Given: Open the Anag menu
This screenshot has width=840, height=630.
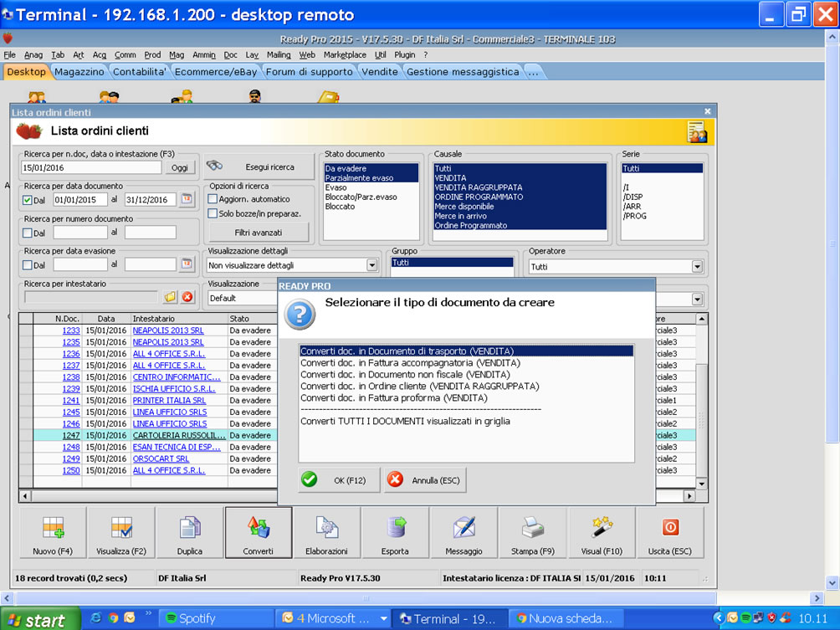Looking at the screenshot, I should [33, 54].
